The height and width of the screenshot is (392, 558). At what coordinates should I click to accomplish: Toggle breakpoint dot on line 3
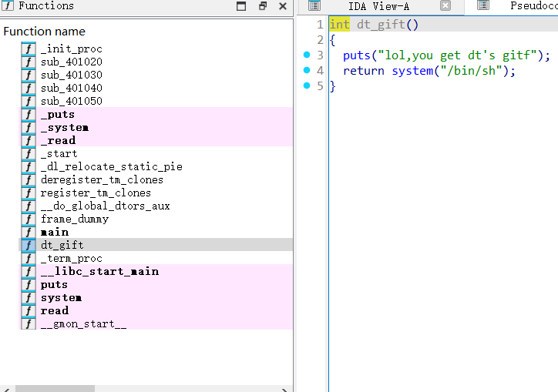click(307, 55)
